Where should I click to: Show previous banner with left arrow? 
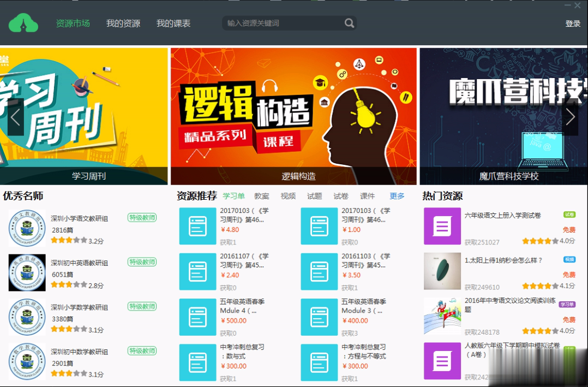pyautogui.click(x=15, y=117)
